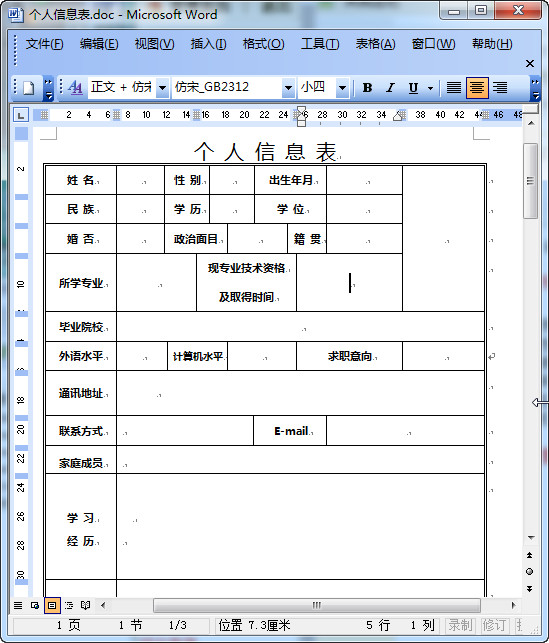Click the vertical scrollbar up arrow
Viewport: 549px width, 643px height.
(x=531, y=123)
